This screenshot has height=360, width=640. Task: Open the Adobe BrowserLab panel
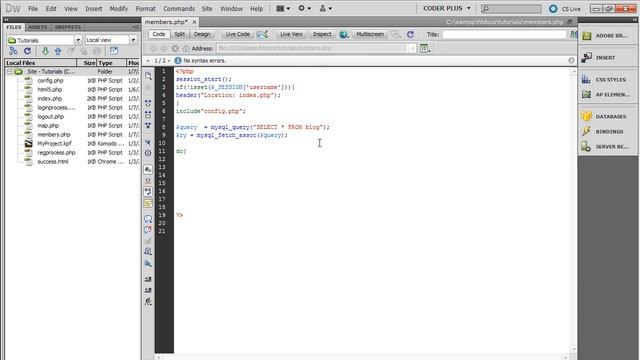click(607, 36)
